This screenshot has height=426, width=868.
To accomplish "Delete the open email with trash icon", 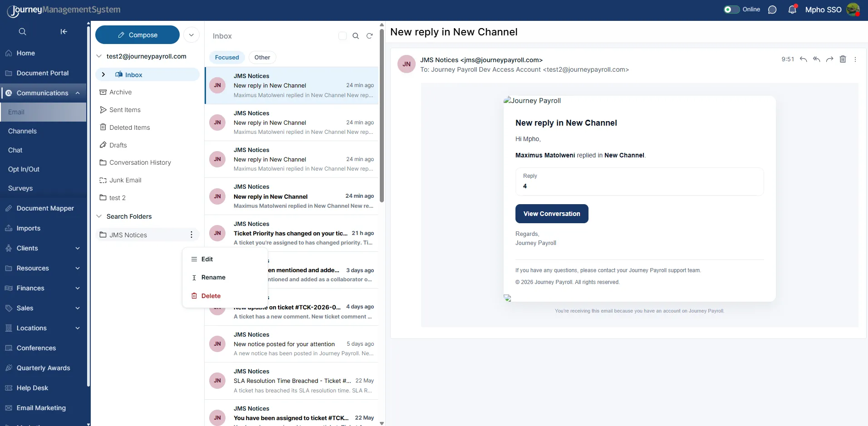I will point(843,59).
